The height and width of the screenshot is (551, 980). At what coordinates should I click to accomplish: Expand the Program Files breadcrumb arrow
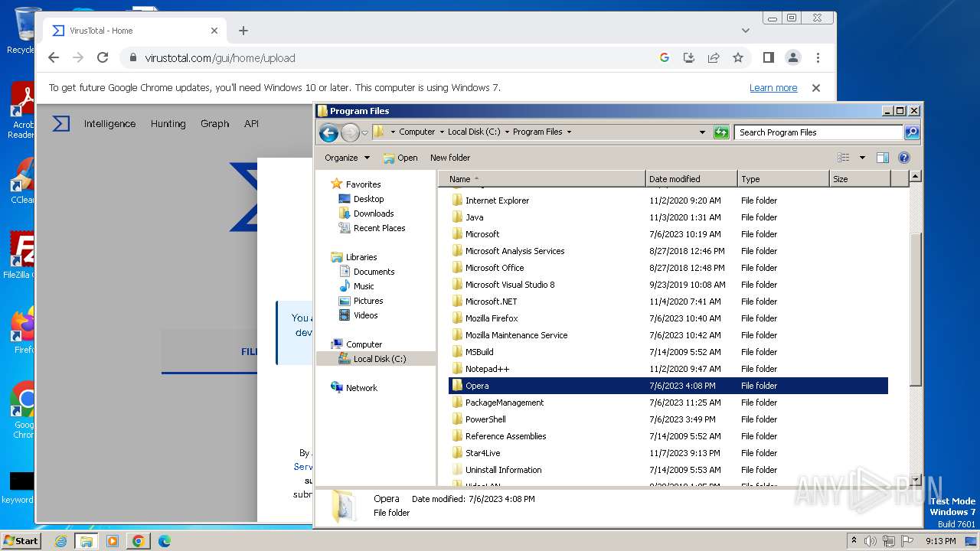569,132
